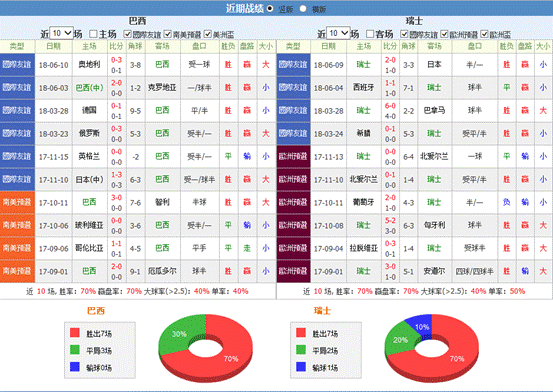Click the 输球1场 legend label
Screen dimensions: 553x392
coord(325,368)
